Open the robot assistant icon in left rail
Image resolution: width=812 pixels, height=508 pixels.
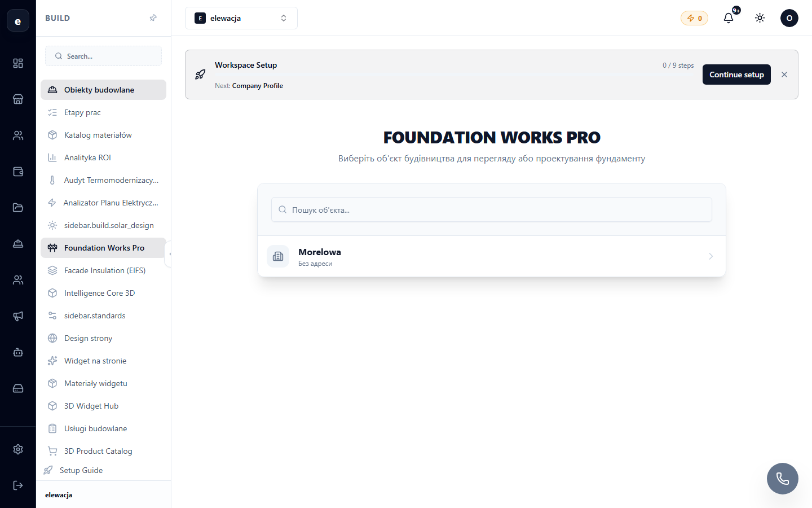coord(18,352)
